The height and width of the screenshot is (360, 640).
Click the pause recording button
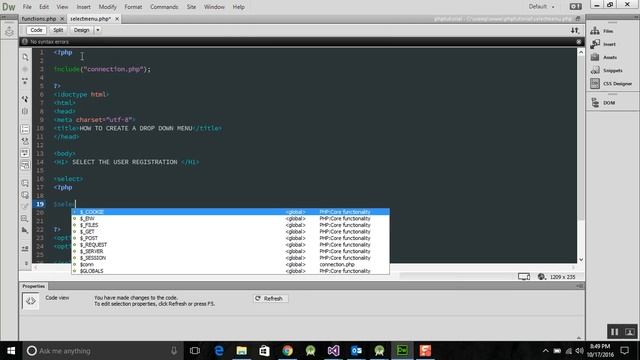[x=614, y=332]
